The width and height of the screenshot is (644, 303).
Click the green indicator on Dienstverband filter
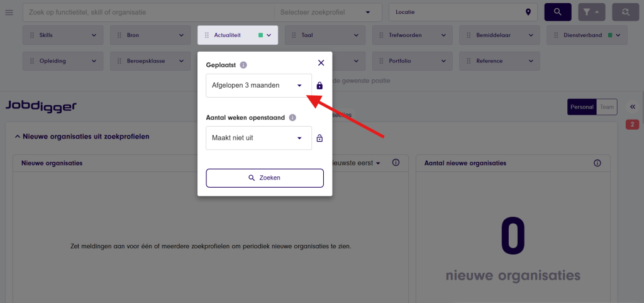click(610, 35)
